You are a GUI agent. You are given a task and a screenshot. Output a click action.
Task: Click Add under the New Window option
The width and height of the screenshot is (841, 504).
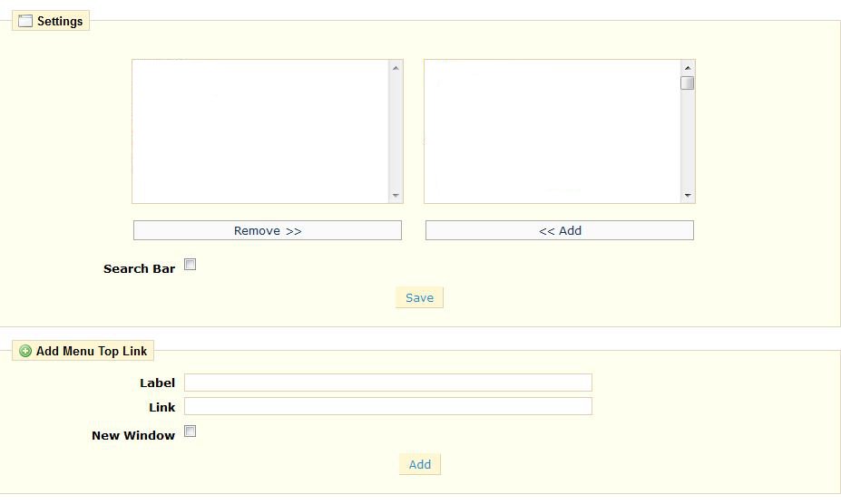point(419,464)
